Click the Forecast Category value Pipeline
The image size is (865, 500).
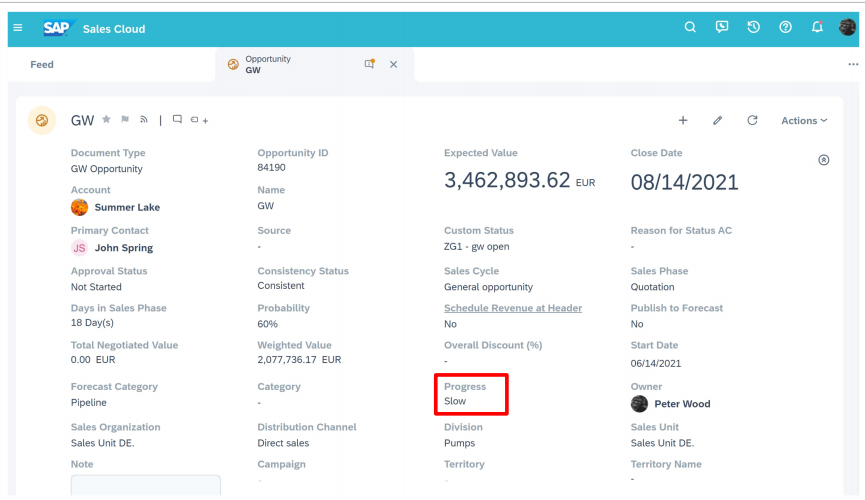(89, 403)
